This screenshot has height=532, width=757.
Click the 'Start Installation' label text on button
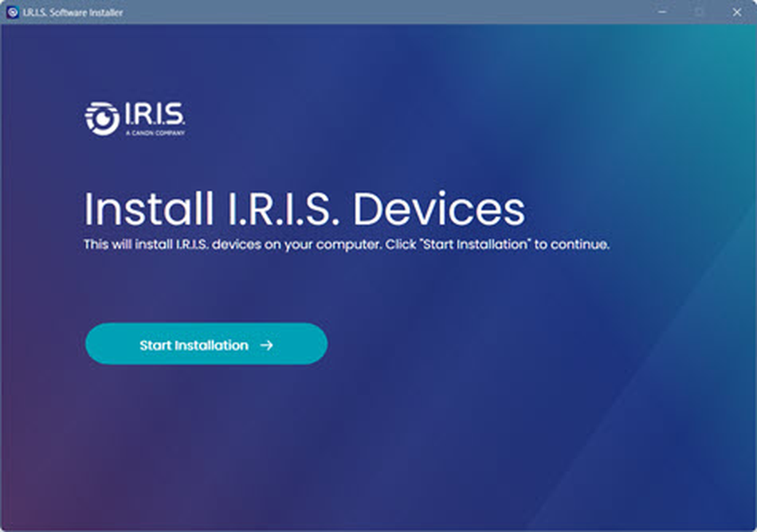[194, 346]
